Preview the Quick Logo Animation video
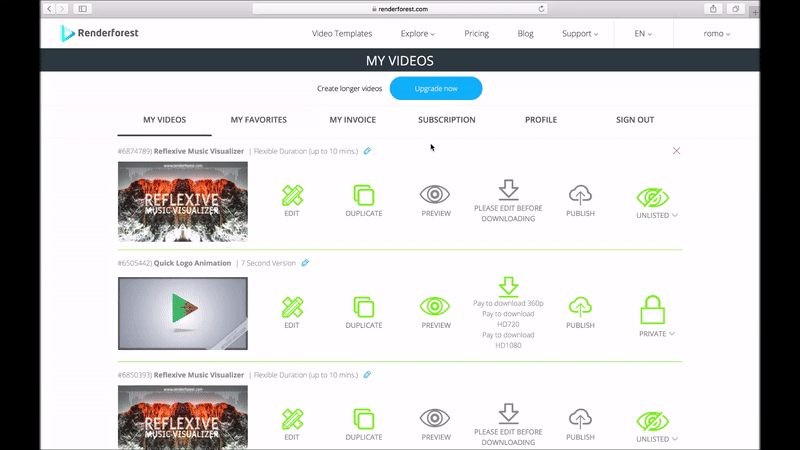This screenshot has height=450, width=800. (435, 313)
